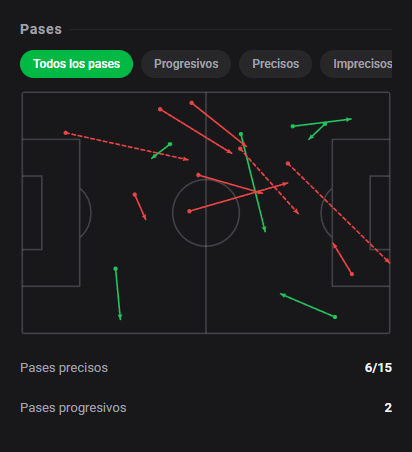This screenshot has height=452, width=412.
Task: Click the red dashed pass start dot far left
Action: tap(66, 133)
